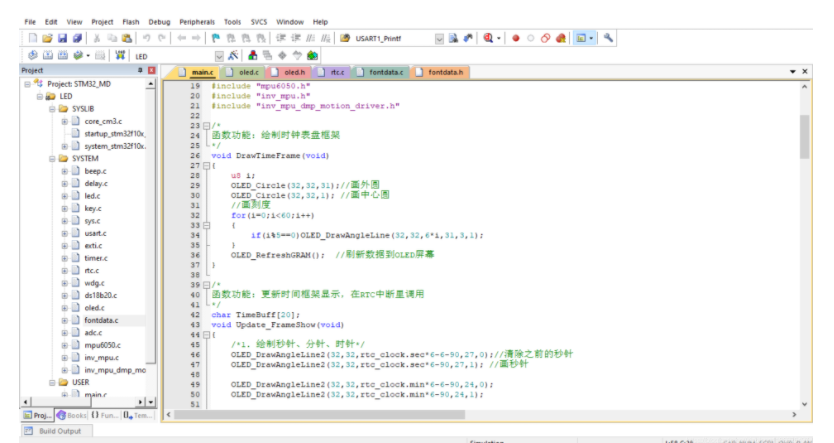Select fontdata.c in the project tree
The image size is (834, 443).
click(x=101, y=320)
